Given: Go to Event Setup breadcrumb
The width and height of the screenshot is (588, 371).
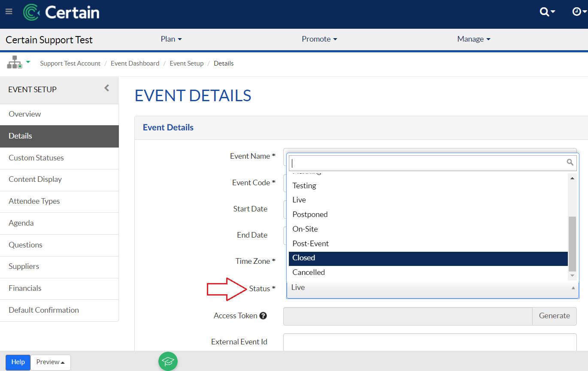Looking at the screenshot, I should point(187,63).
